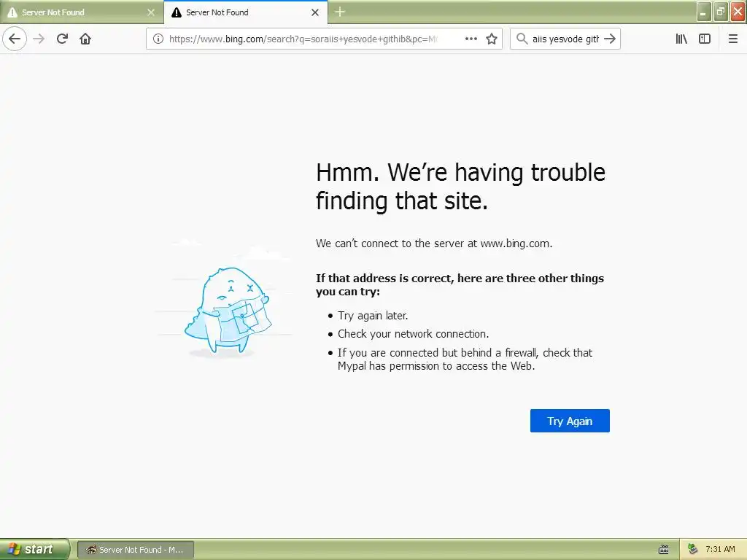This screenshot has height=560, width=747.
Task: Click the search box with yesvode text
Action: coord(565,39)
